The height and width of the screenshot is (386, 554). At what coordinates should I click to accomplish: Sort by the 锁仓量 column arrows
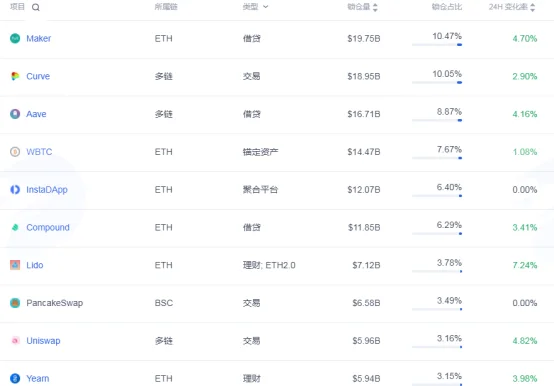[x=375, y=7]
